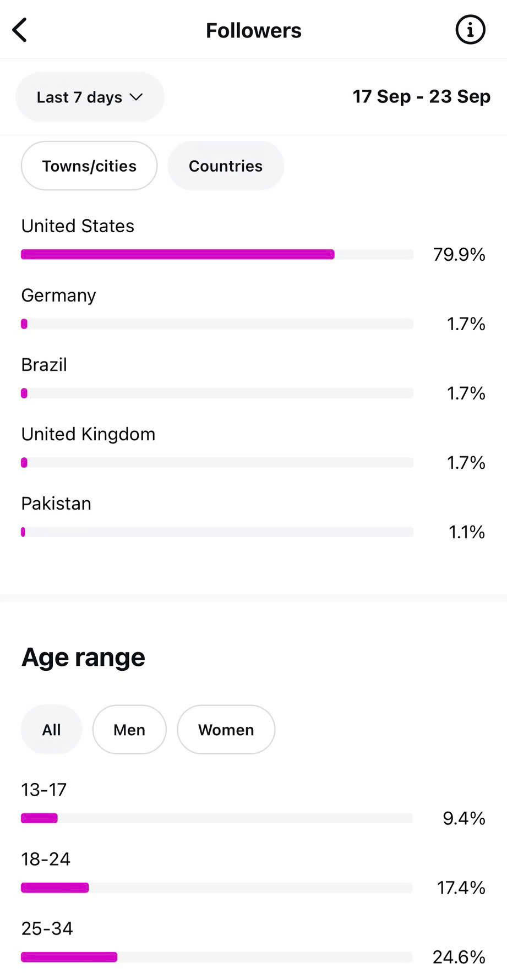The image size is (507, 980).
Task: Select the Countries tab
Action: pyautogui.click(x=226, y=166)
